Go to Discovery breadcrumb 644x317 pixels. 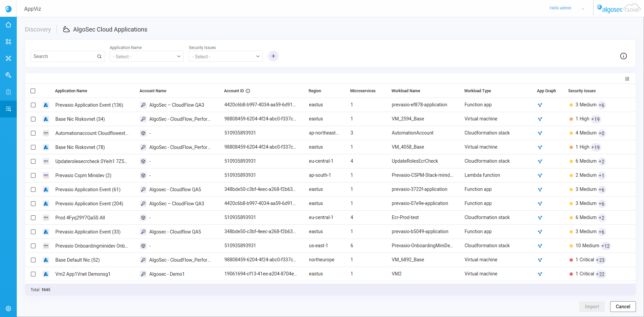click(38, 30)
